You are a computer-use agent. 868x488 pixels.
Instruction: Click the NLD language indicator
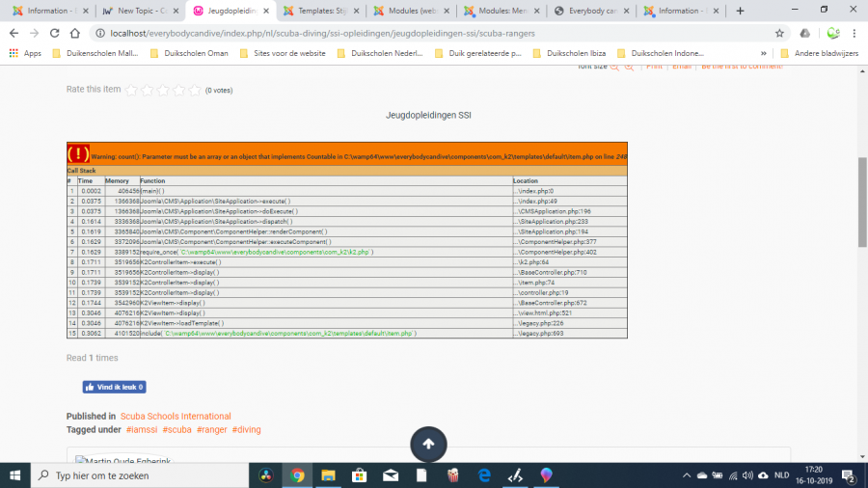click(781, 475)
